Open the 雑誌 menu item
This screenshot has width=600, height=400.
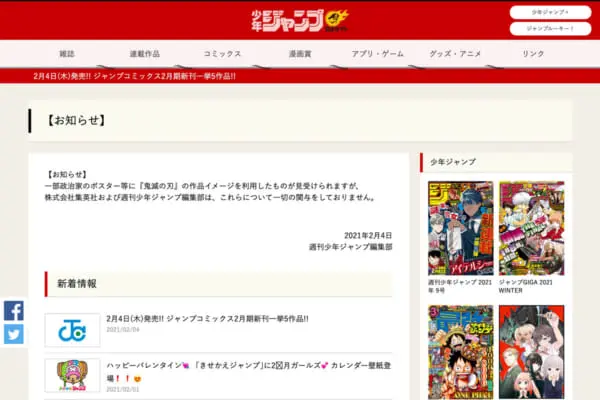[67, 54]
